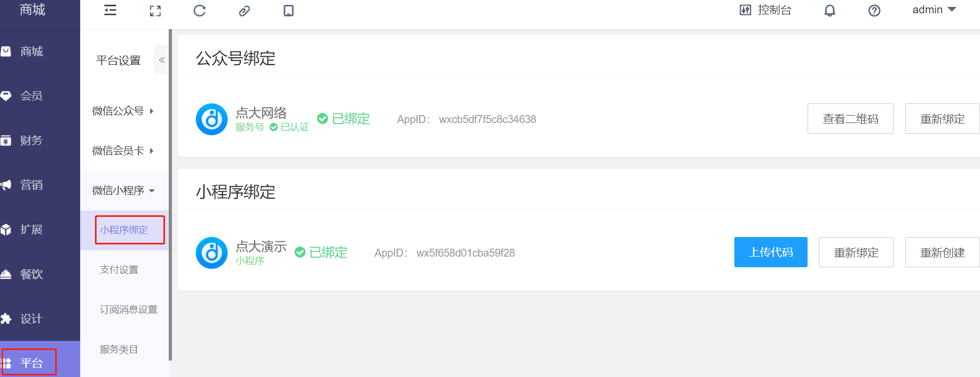
Task: Collapse the 微信小程序 submenu
Action: pos(124,190)
